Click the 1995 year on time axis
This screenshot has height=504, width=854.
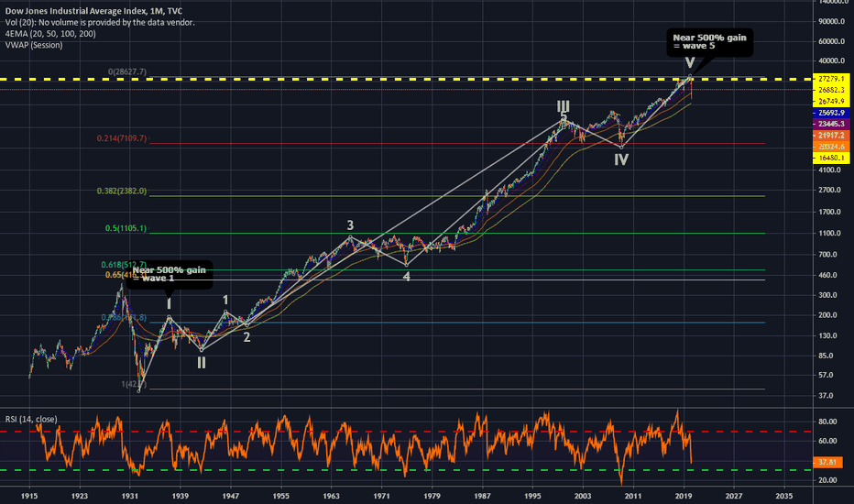(x=532, y=496)
